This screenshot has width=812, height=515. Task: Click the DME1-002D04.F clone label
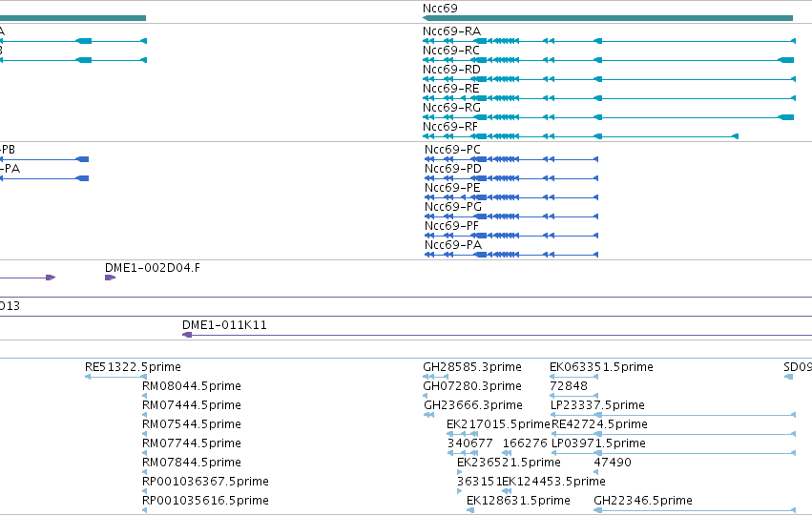click(x=153, y=268)
